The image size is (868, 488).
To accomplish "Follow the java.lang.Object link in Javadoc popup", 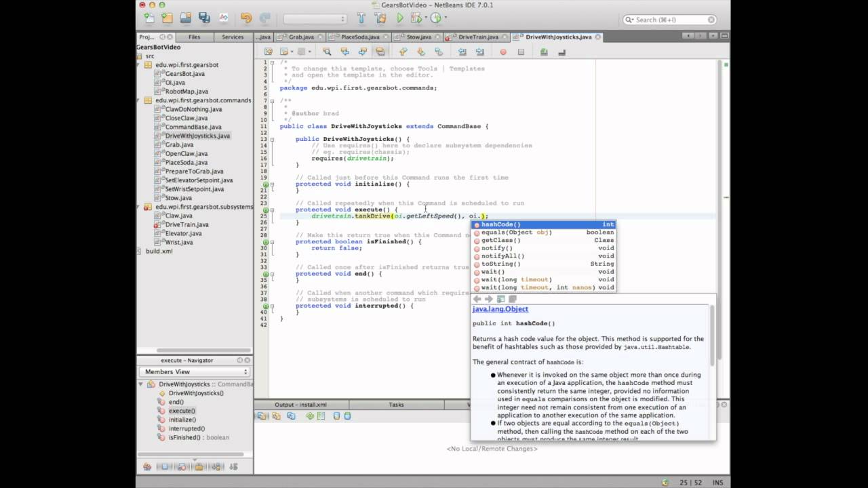I will pos(500,309).
